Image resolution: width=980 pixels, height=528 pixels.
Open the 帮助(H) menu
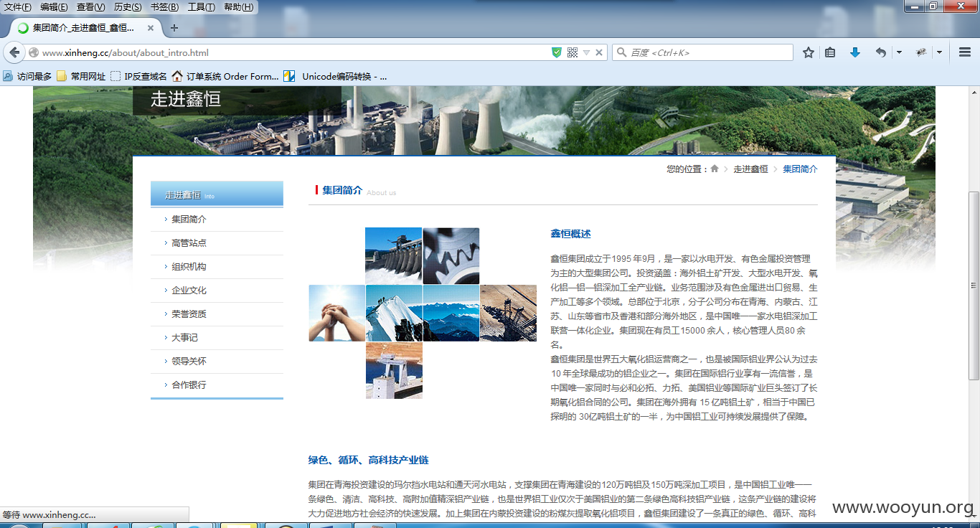coord(238,7)
